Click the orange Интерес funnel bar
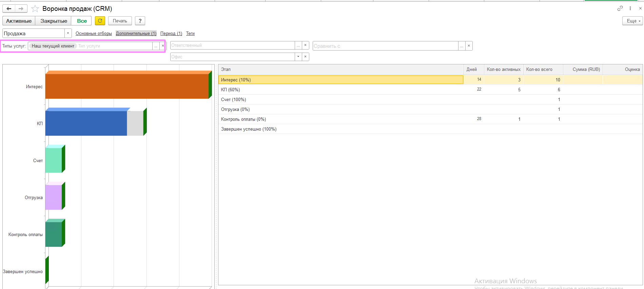644x289 pixels. (x=127, y=86)
